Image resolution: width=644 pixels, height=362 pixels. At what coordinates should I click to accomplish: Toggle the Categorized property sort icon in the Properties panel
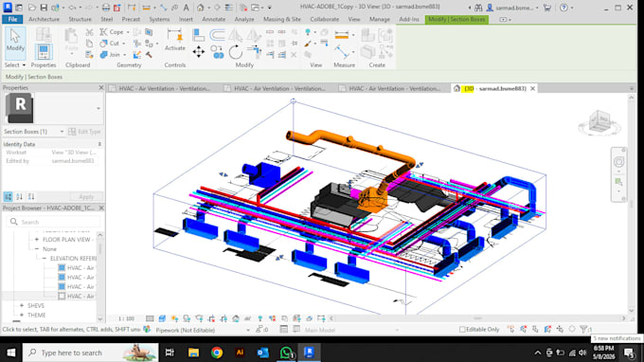pos(8,196)
